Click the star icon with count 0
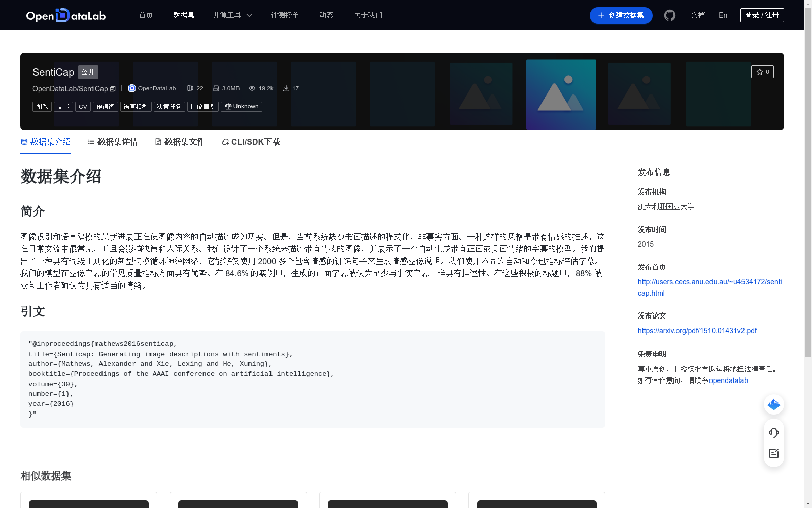Screen dimensions: 812x508 [762, 72]
